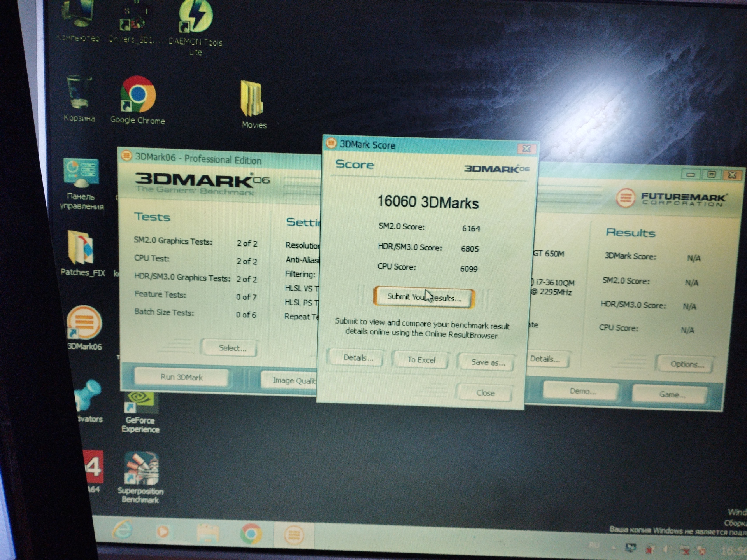Viewport: 747px width, 560px height.
Task: Open Internet Explorer from the taskbar
Action: [123, 530]
